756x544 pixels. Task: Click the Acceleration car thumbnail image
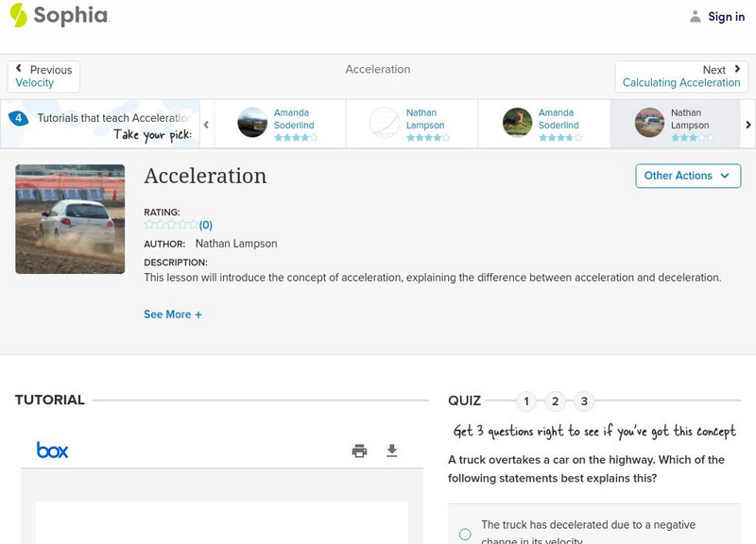70,219
